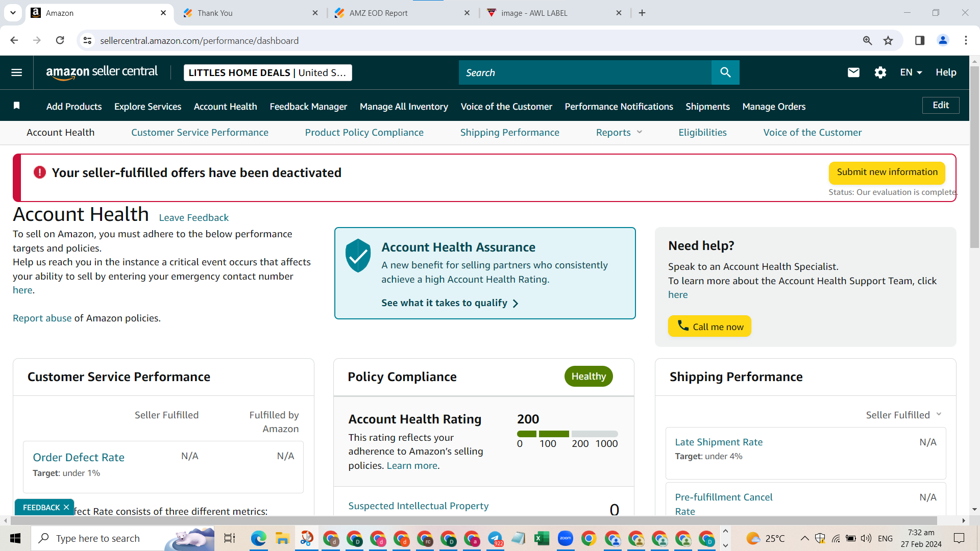
Task: Switch to the AMZ EOD Report tab
Action: (402, 13)
